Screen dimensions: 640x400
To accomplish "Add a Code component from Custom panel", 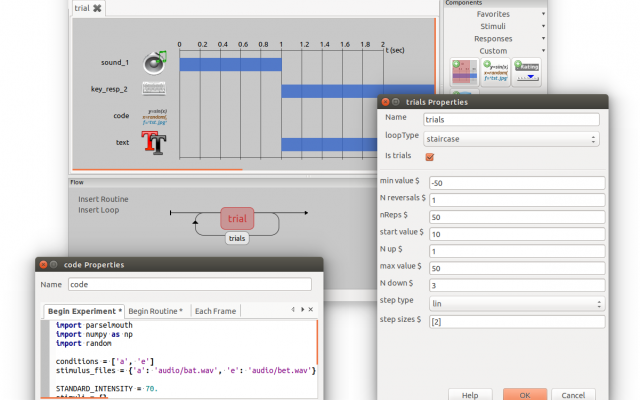I will (x=496, y=72).
